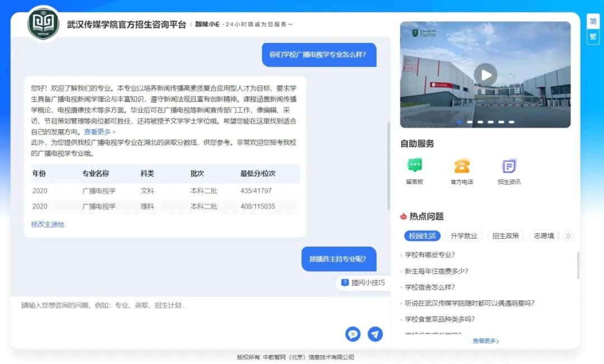Expand more hot topic tabs with double arrow
Screen dimensions: 604x364
click(568, 236)
